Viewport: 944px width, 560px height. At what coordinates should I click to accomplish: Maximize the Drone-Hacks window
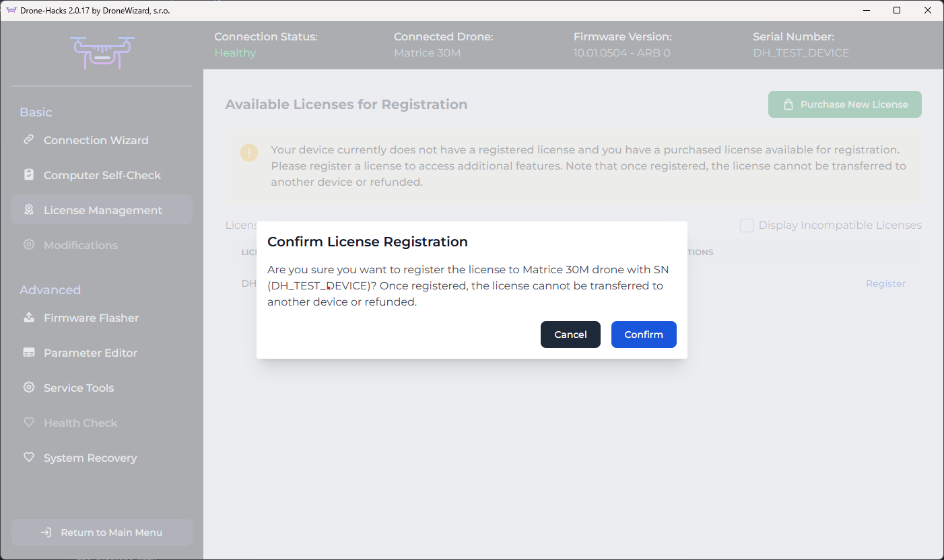[x=897, y=10]
